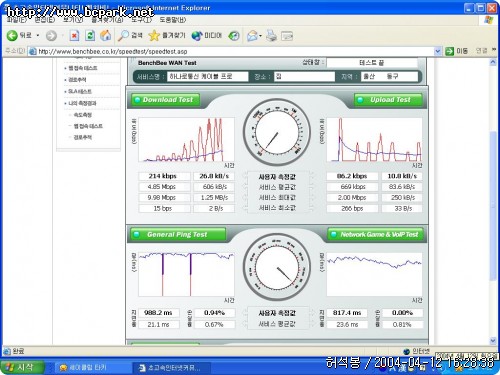Screen dimensions: 500x375
Task: Open the Media (미디어) toolbar button
Action: point(207,36)
